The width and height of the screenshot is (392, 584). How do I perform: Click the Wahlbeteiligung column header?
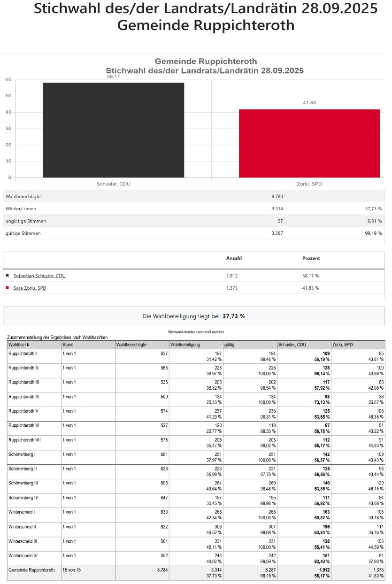(185, 345)
